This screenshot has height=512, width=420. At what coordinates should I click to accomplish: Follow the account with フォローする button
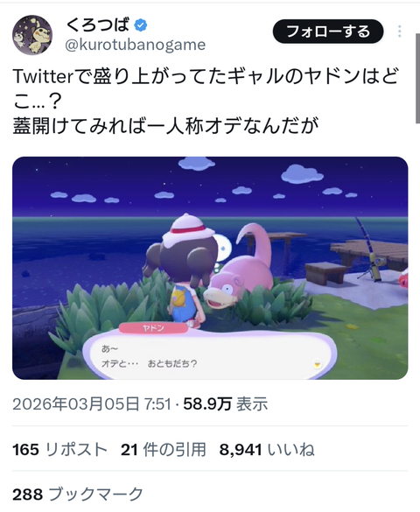328,32
